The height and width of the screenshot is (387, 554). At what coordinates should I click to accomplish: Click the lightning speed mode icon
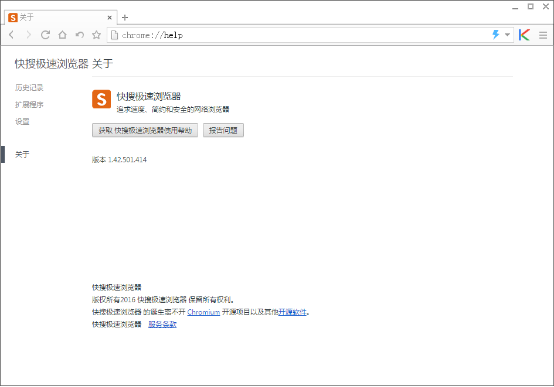point(496,35)
